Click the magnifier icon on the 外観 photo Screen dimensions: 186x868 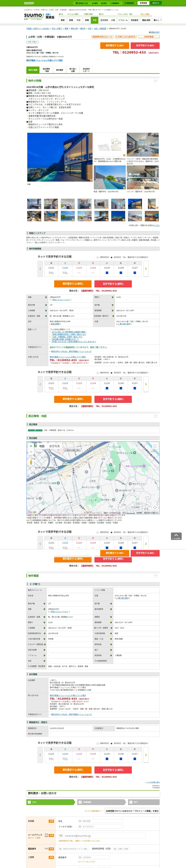coord(91,180)
